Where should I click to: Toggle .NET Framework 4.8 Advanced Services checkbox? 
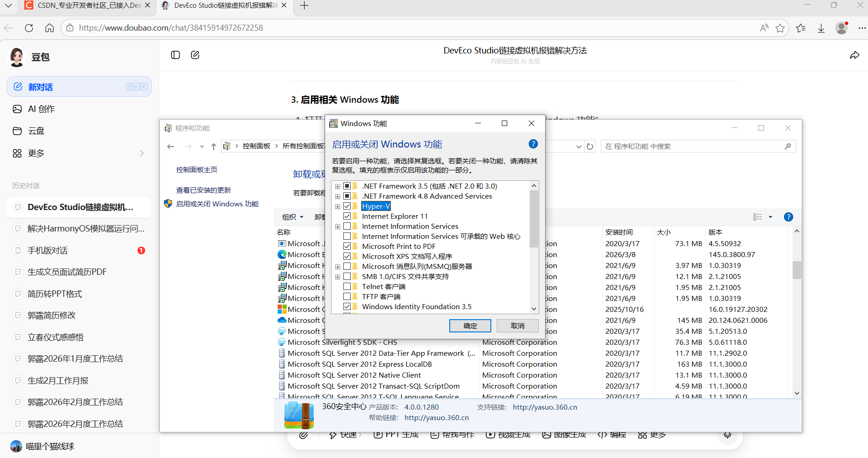[347, 196]
